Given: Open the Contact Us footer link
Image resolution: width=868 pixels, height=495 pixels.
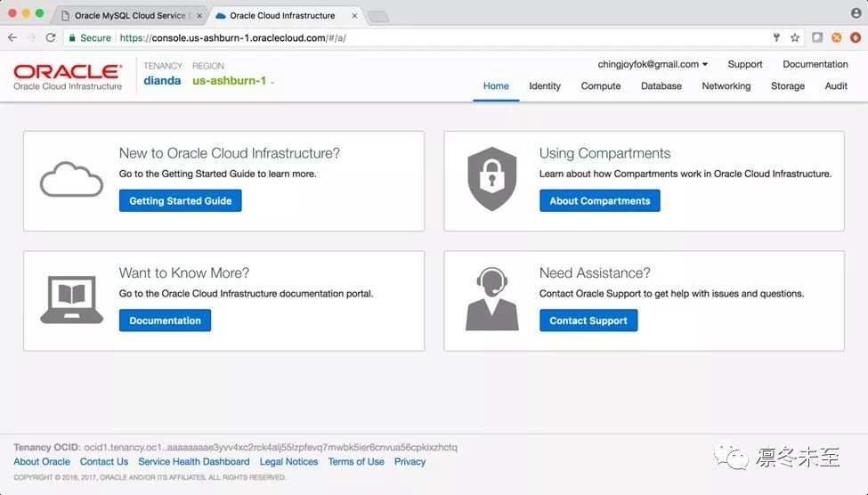Looking at the screenshot, I should coord(104,462).
